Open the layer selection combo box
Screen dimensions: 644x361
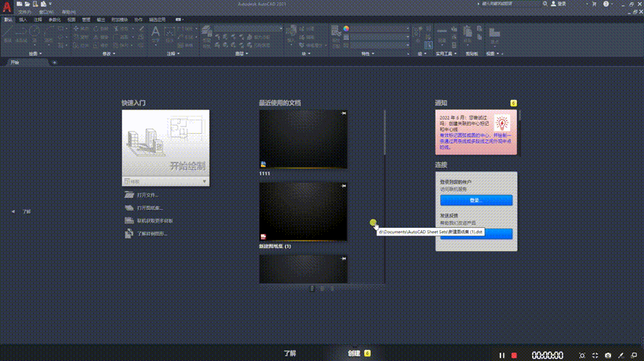tap(248, 29)
